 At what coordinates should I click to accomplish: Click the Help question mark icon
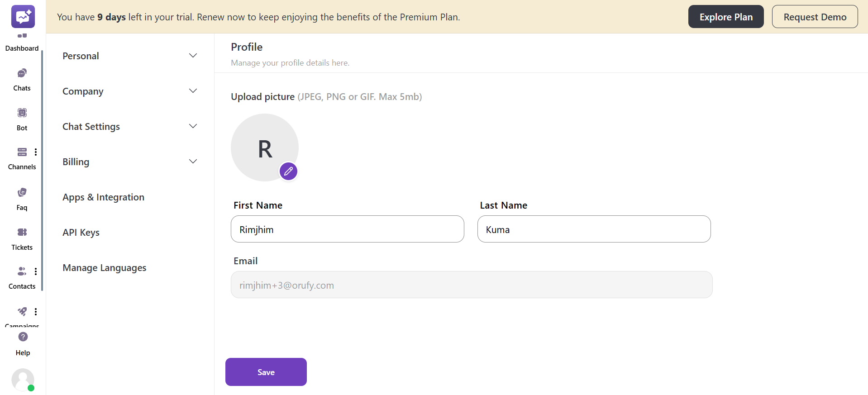click(23, 337)
